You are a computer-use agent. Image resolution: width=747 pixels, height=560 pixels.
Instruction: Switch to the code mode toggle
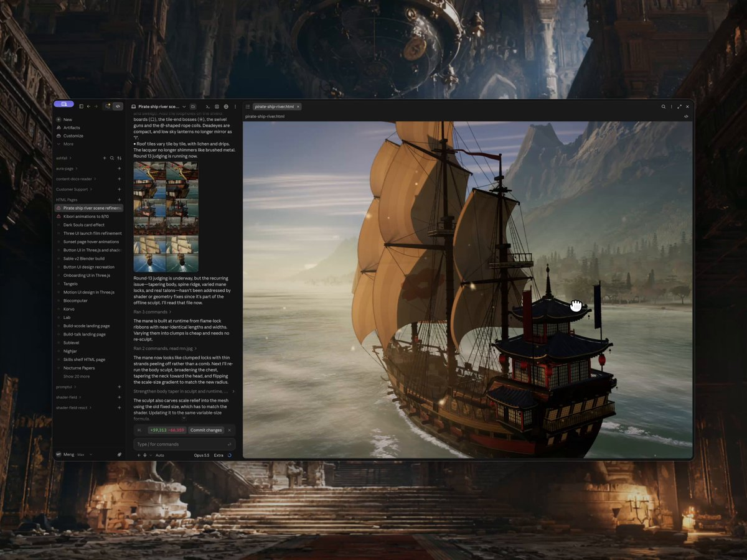(x=118, y=106)
